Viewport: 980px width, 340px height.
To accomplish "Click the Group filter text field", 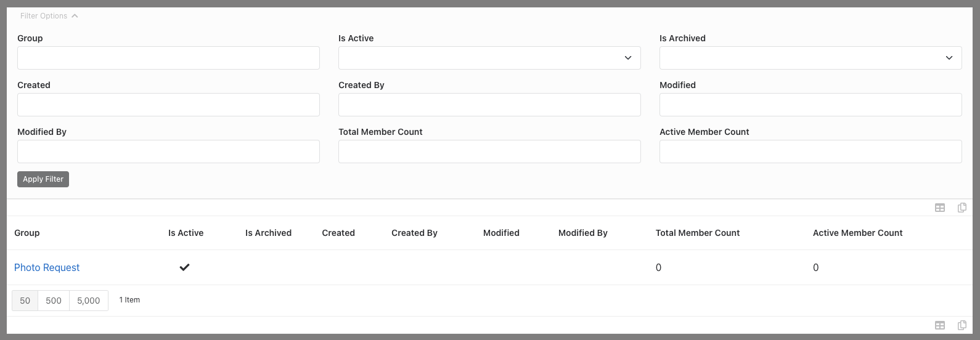I will [x=168, y=58].
